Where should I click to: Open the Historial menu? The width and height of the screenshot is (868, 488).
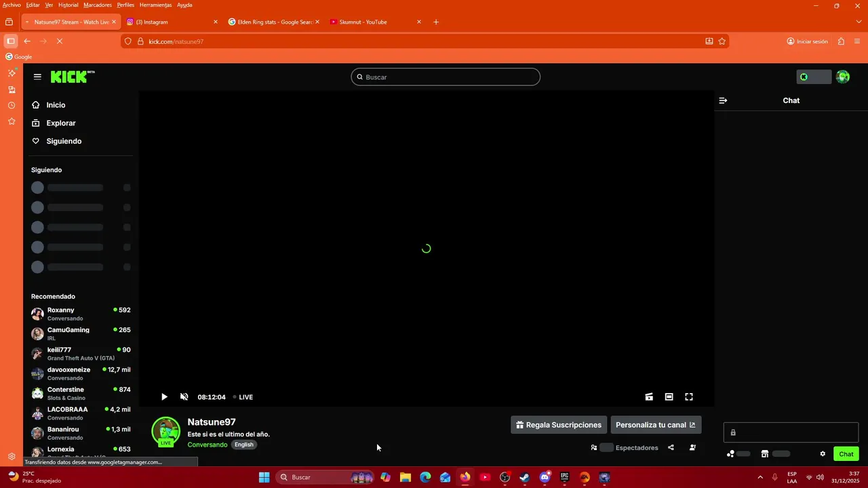68,5
